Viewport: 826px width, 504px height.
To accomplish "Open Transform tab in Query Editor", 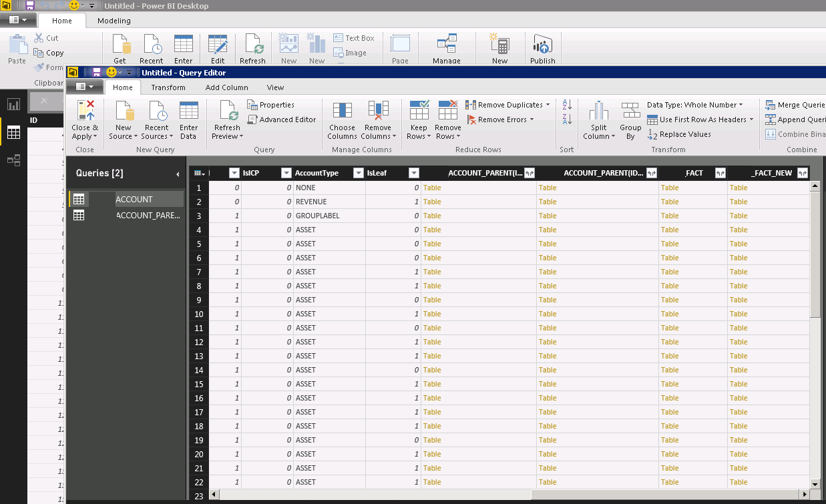I will pos(168,87).
